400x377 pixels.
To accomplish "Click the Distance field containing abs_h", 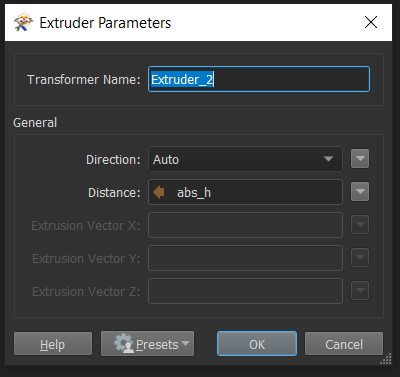I will pos(245,192).
